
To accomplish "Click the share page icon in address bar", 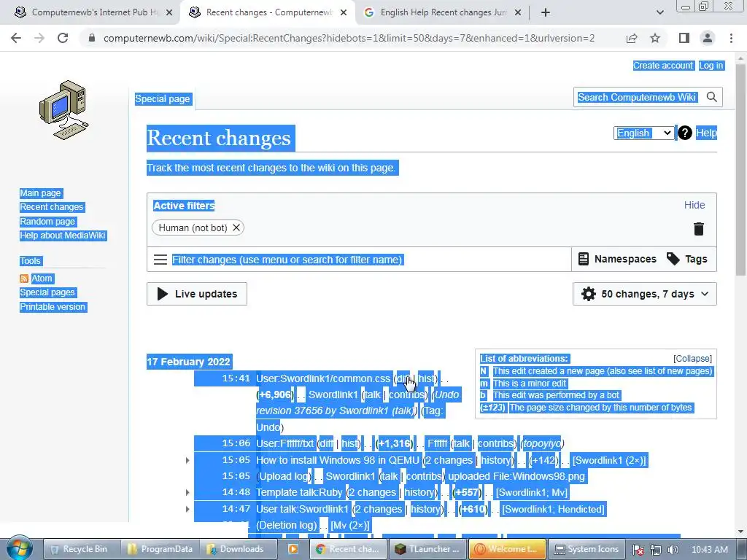I will (632, 38).
